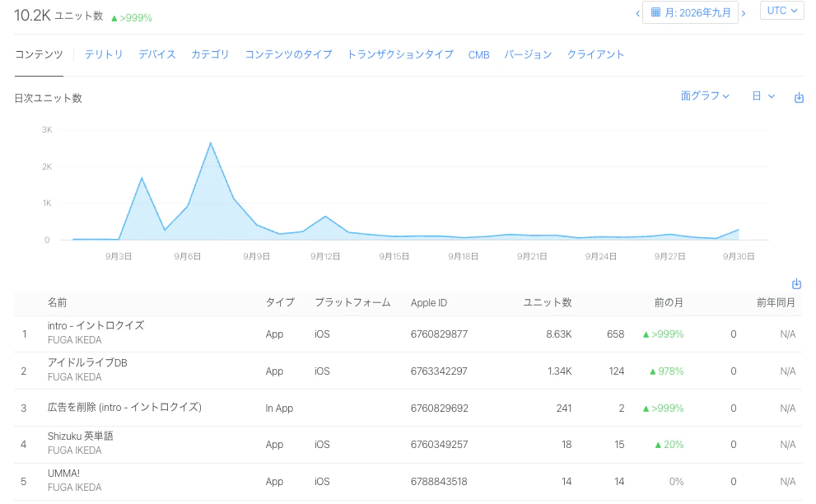
Task: Open the 日 interval dropdown
Action: 763,96
